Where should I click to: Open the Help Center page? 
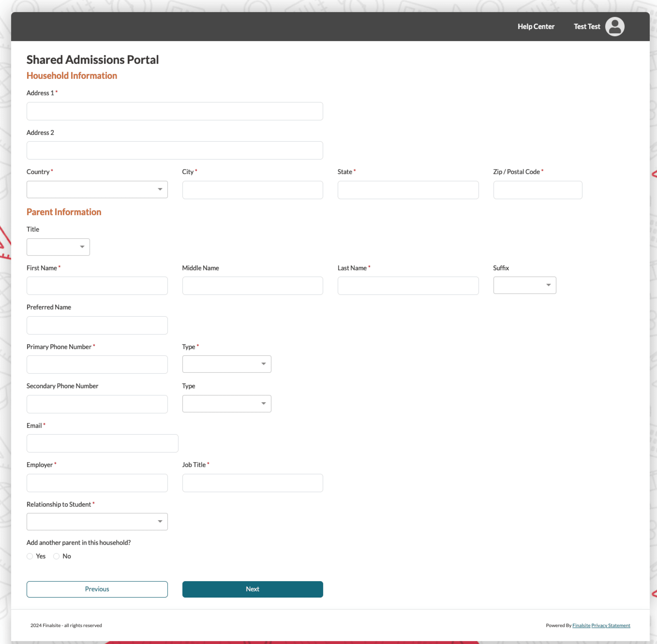click(x=536, y=26)
